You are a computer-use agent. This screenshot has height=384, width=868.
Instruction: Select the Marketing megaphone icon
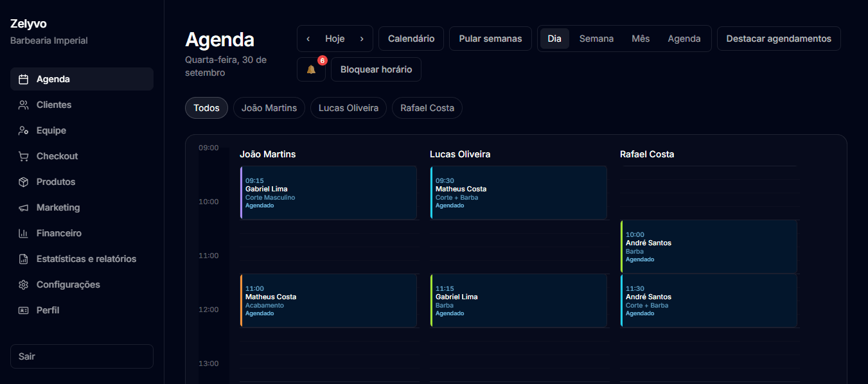pyautogui.click(x=23, y=208)
